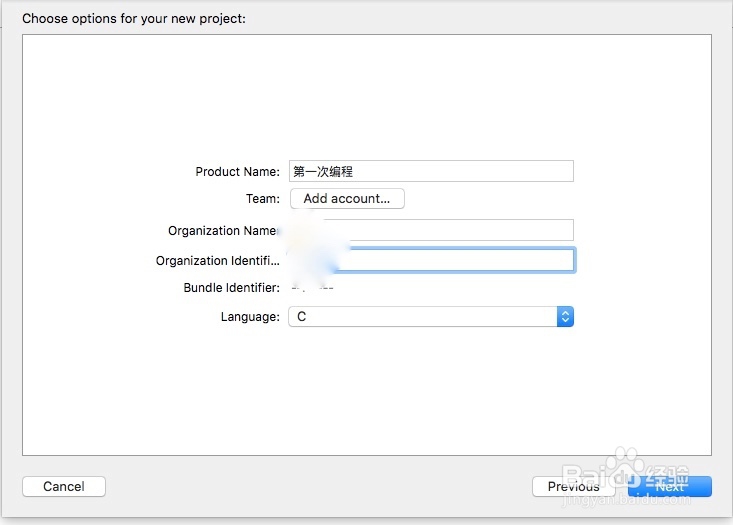Image resolution: width=733 pixels, height=525 pixels.
Task: Click the "Team:" label
Action: pyautogui.click(x=263, y=198)
